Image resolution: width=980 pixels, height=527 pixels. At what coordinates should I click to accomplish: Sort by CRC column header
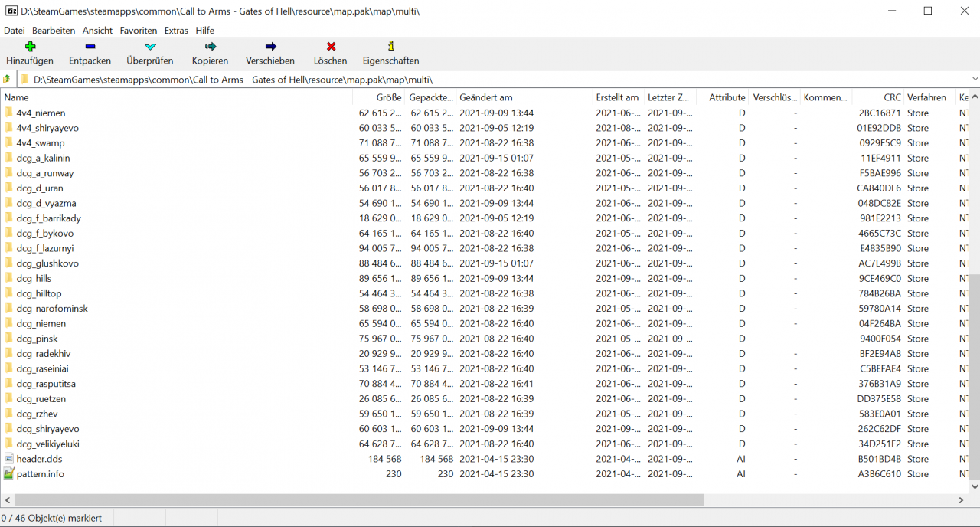(x=891, y=97)
